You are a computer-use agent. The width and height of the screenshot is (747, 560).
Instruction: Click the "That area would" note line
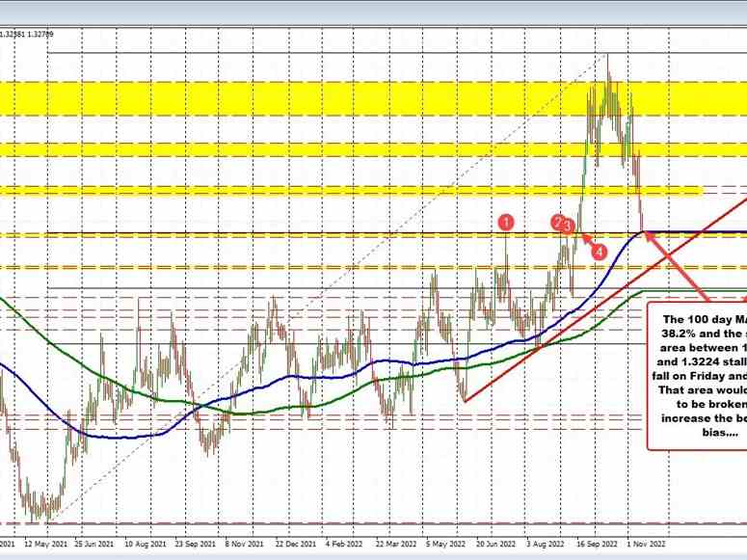click(x=703, y=389)
